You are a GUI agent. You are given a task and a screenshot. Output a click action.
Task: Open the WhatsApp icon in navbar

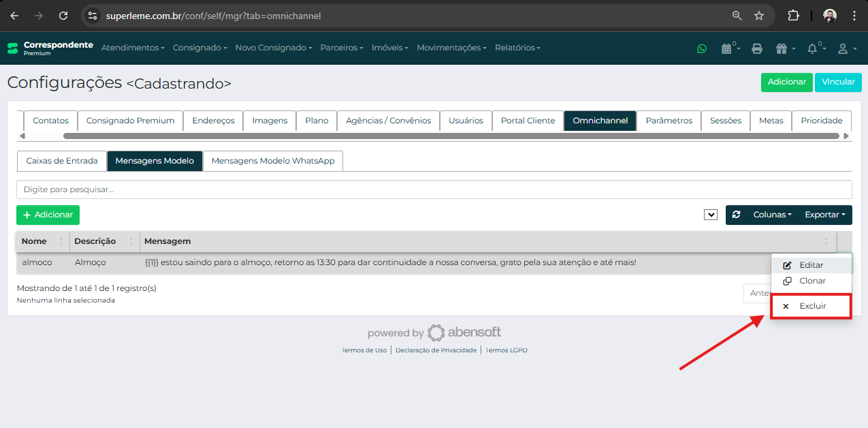click(x=702, y=48)
